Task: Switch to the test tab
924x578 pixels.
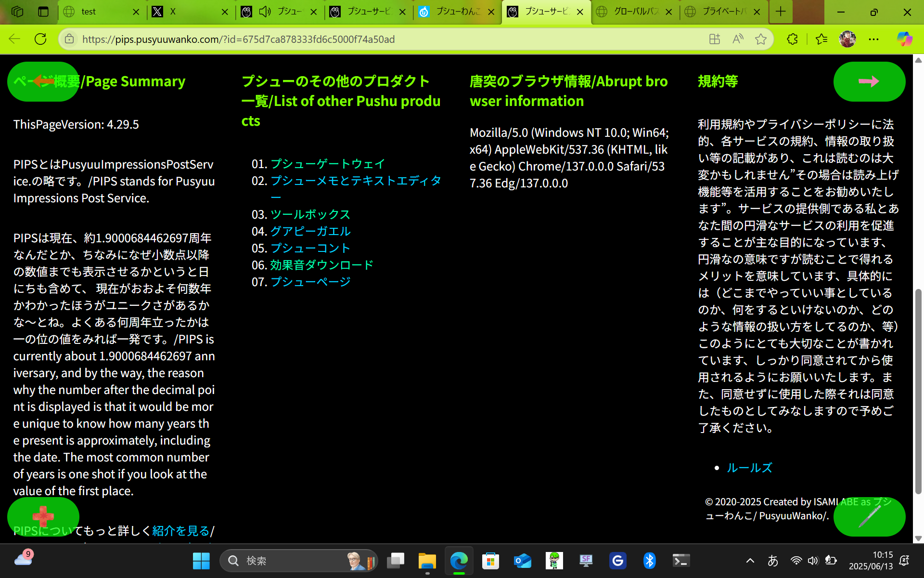Action: (102, 12)
